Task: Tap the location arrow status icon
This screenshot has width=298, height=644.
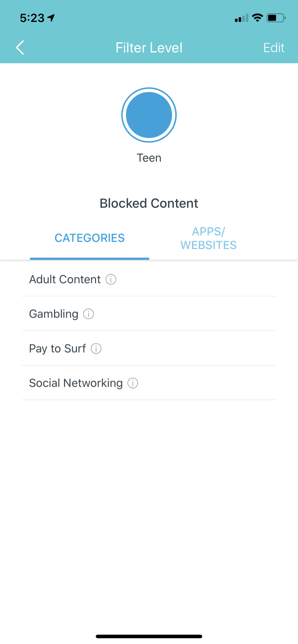Action: point(51,18)
